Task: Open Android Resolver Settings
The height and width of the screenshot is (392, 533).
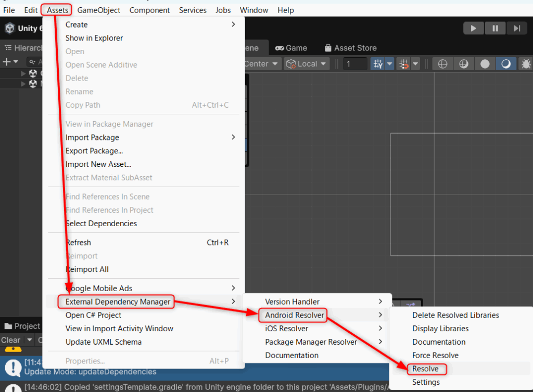Action: coord(461,382)
